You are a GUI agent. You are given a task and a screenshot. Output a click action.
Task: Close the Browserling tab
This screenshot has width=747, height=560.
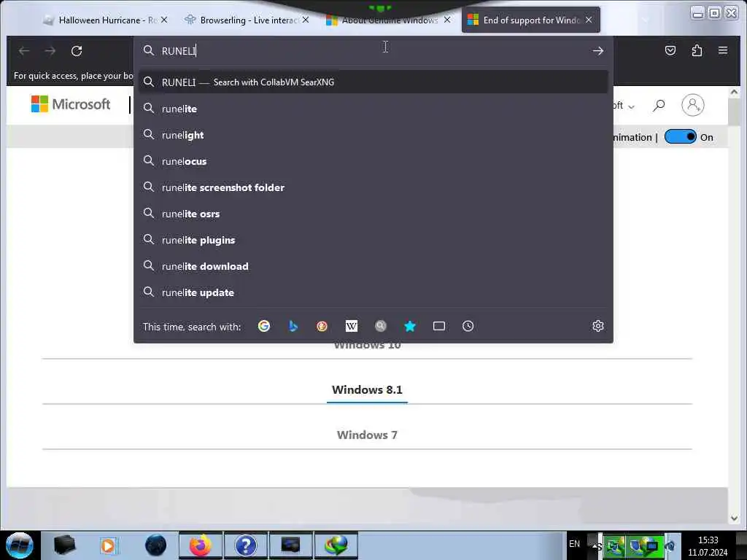pos(306,20)
